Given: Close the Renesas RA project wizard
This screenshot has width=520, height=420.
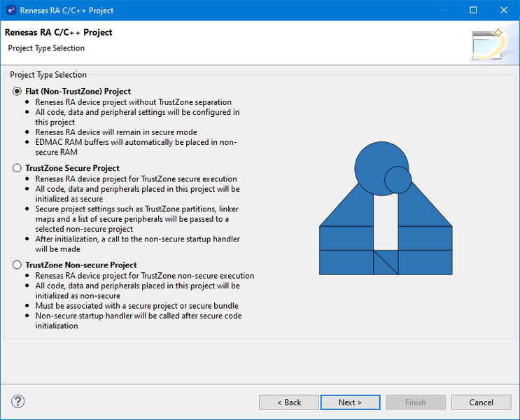Looking at the screenshot, I should click(x=505, y=10).
